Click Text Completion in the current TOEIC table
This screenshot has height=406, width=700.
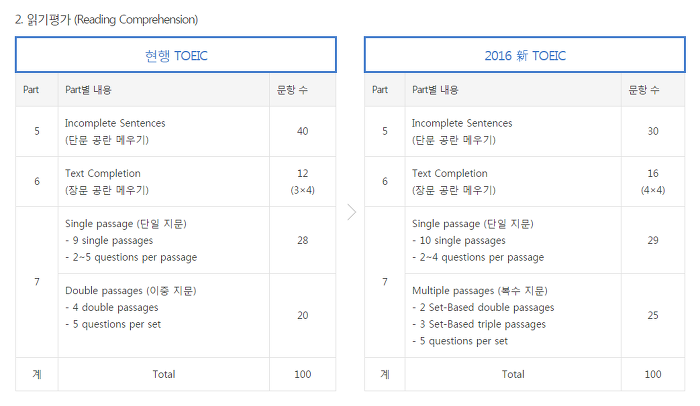pyautogui.click(x=103, y=173)
